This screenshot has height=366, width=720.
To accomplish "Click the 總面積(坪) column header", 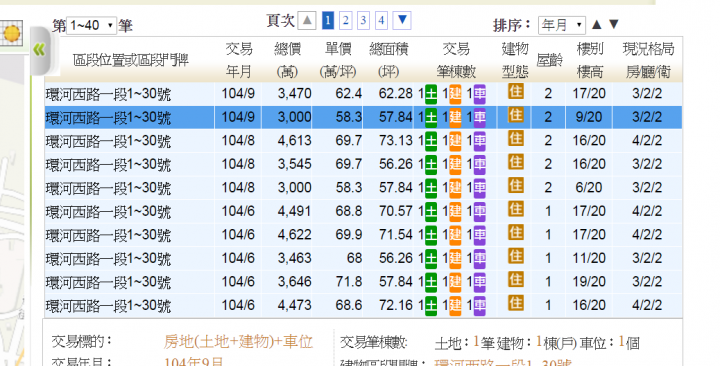I will pos(388,60).
